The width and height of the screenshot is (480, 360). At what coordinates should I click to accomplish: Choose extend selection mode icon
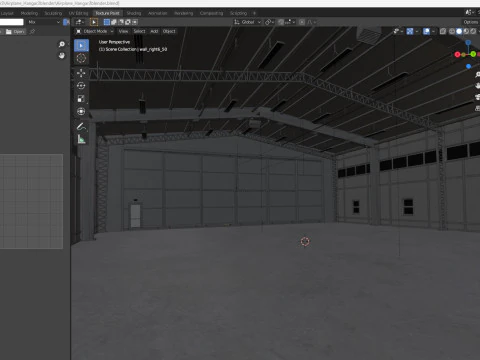[114, 22]
